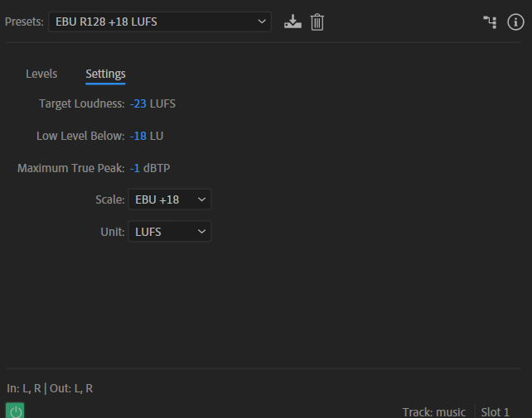Click the Track: music label
This screenshot has width=532, height=418.
pos(434,411)
